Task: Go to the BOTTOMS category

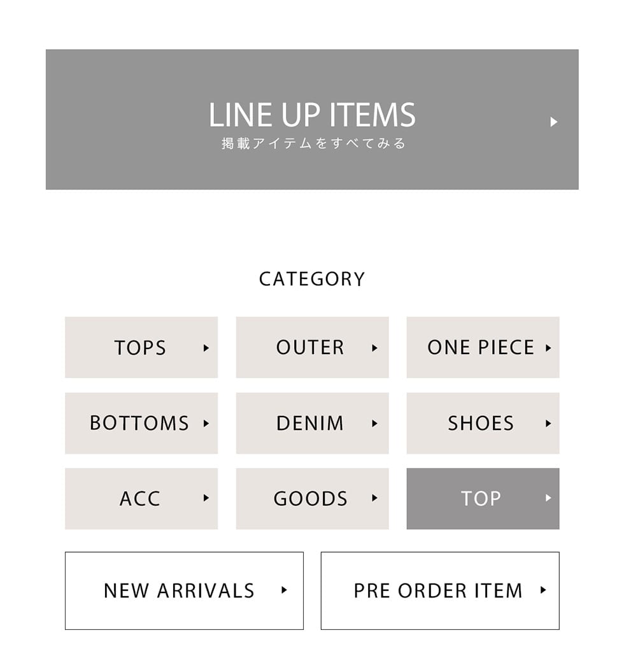Action: [x=141, y=423]
